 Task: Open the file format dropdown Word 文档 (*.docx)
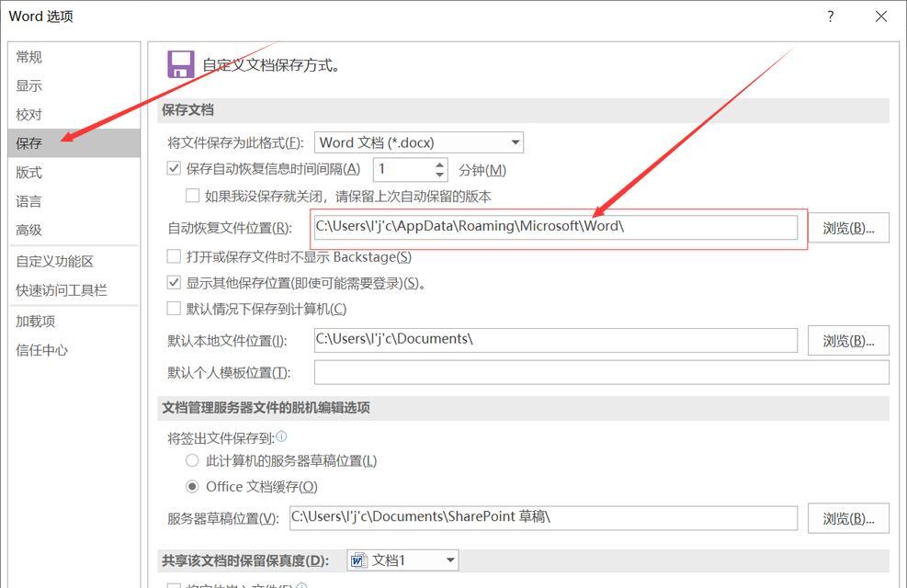click(x=419, y=142)
